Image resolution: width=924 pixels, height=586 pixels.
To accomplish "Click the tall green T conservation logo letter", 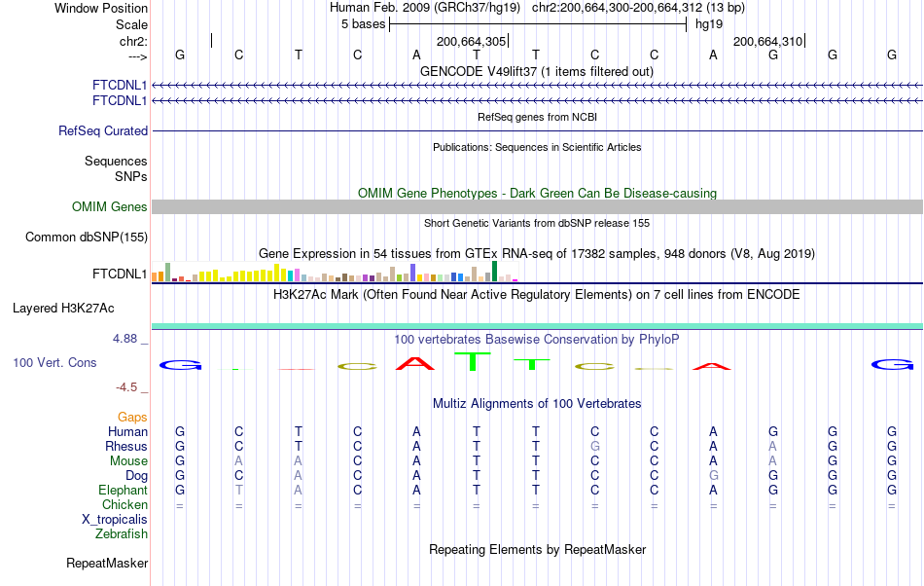I will point(473,361).
